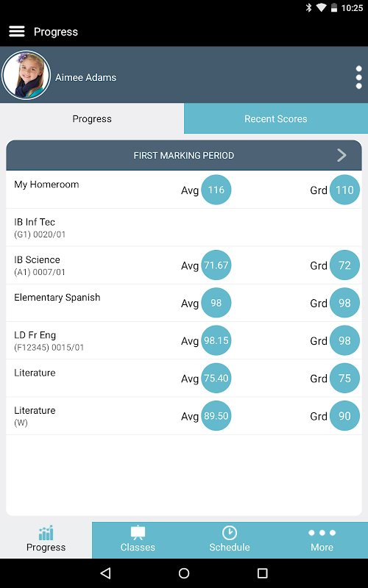Tap the Android back button
Screen dimensions: 368x588
pos(106,573)
